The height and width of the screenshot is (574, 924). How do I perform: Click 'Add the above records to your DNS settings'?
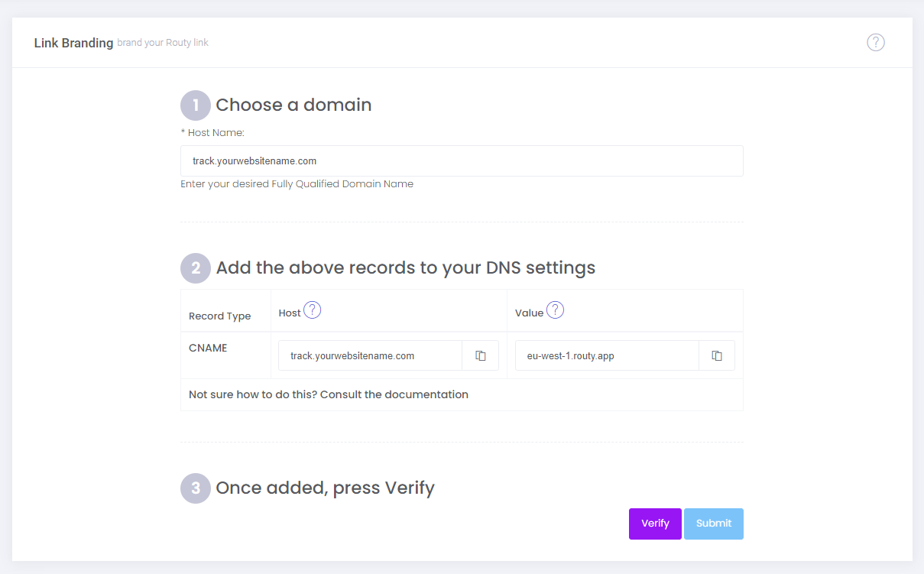tap(406, 268)
